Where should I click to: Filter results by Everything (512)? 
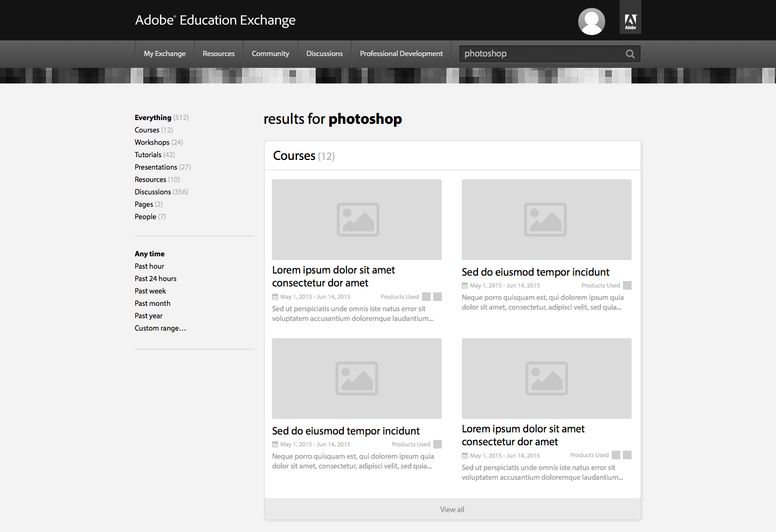tap(162, 117)
